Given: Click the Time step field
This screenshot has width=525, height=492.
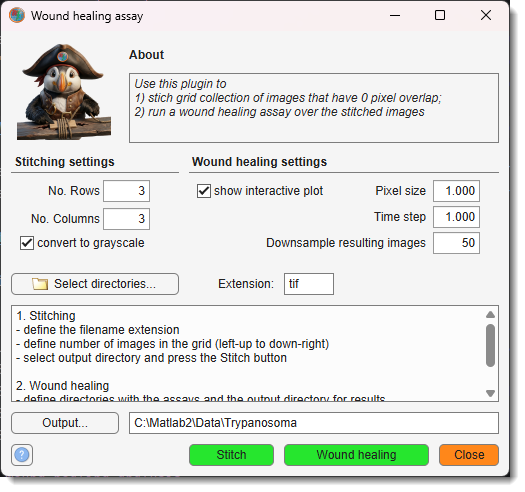Looking at the screenshot, I should (456, 217).
